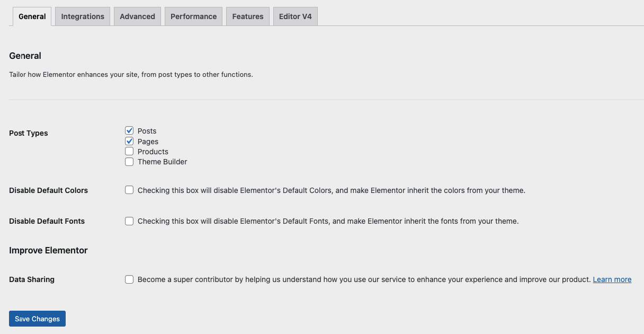Screen dimensions: 644x334
Task: Open the Learn more link
Action: (612, 279)
